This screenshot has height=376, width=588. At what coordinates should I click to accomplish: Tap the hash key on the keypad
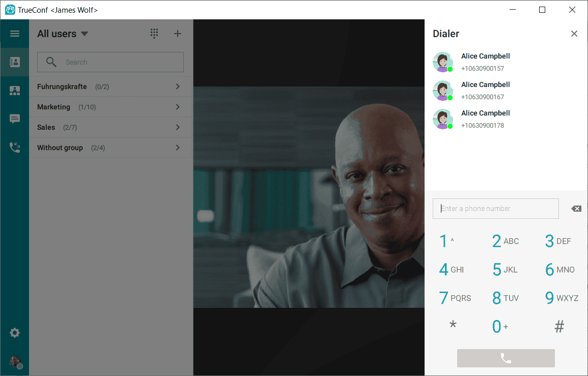coord(558,327)
